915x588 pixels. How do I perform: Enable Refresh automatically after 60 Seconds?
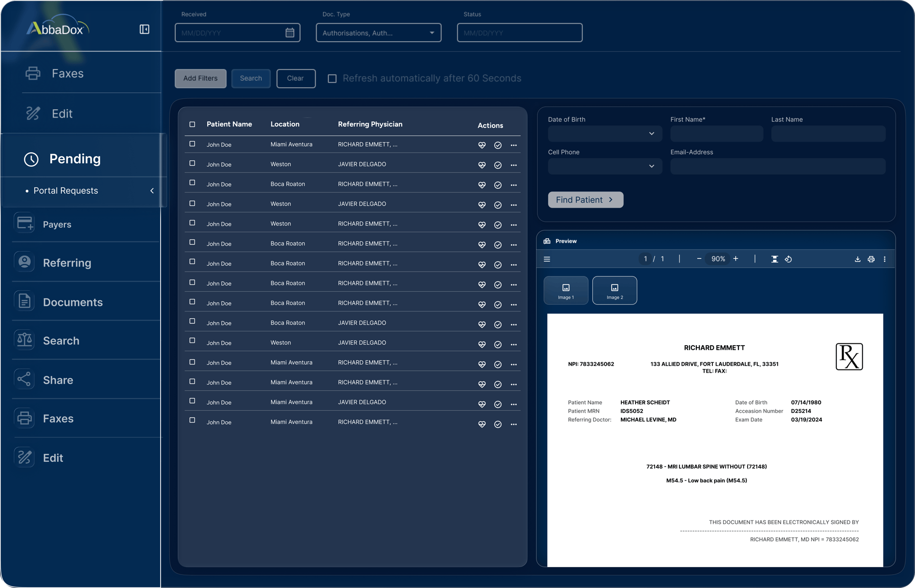click(331, 79)
